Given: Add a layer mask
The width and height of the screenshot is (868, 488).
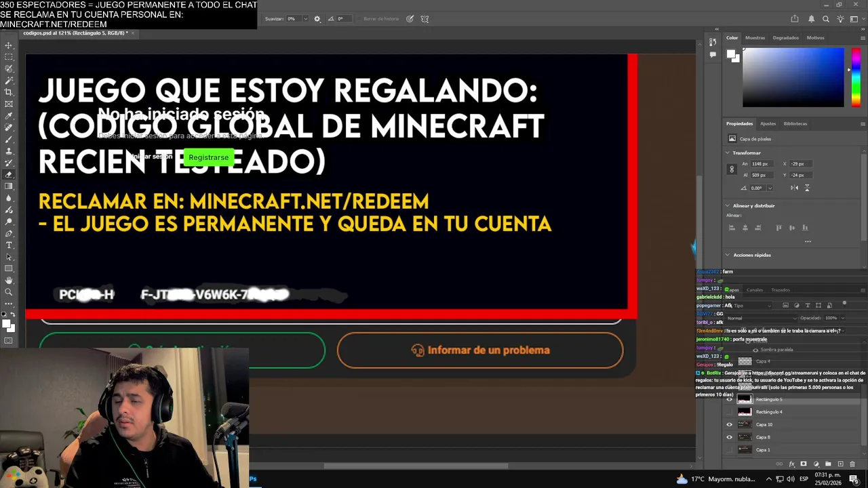Looking at the screenshot, I should coord(804,464).
